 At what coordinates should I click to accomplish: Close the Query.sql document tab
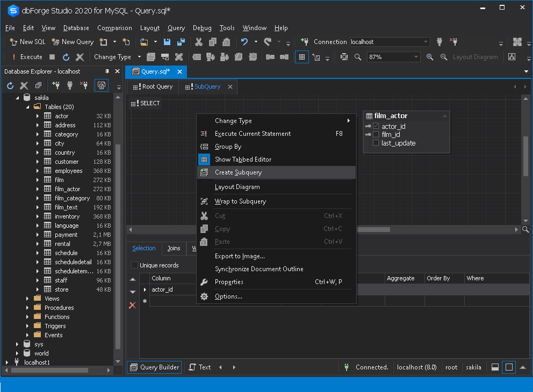(x=179, y=71)
